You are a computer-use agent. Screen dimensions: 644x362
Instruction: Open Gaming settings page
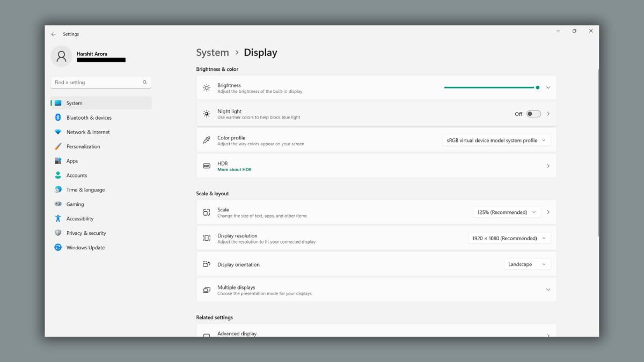pyautogui.click(x=101, y=204)
